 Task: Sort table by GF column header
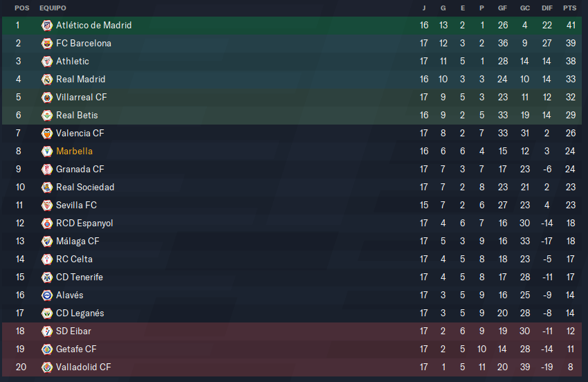[502, 8]
